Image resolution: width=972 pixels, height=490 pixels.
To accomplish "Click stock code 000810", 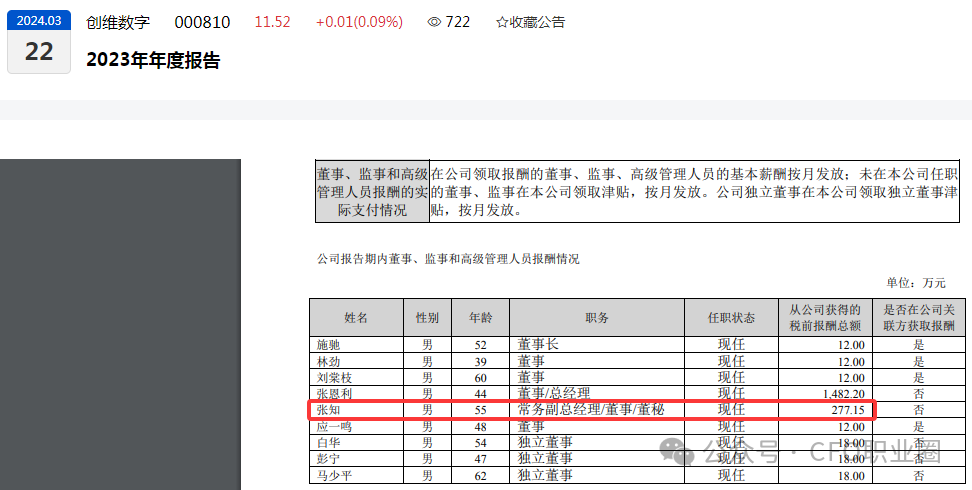I will click(x=202, y=22).
